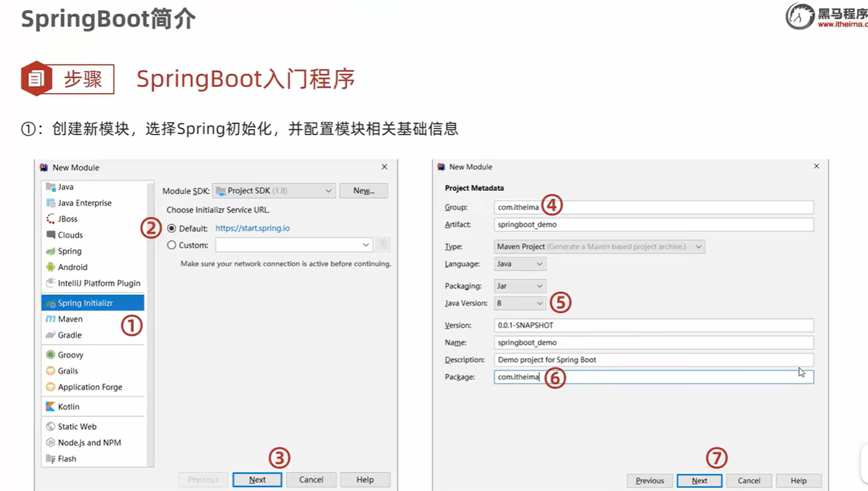
Task: Click the custom URL browse icon button
Action: click(x=383, y=245)
